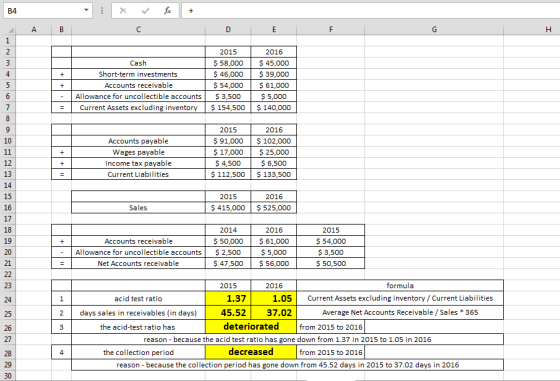Select the Sales 2016 cell $525,000
This screenshot has width=560, height=381.
274,208
